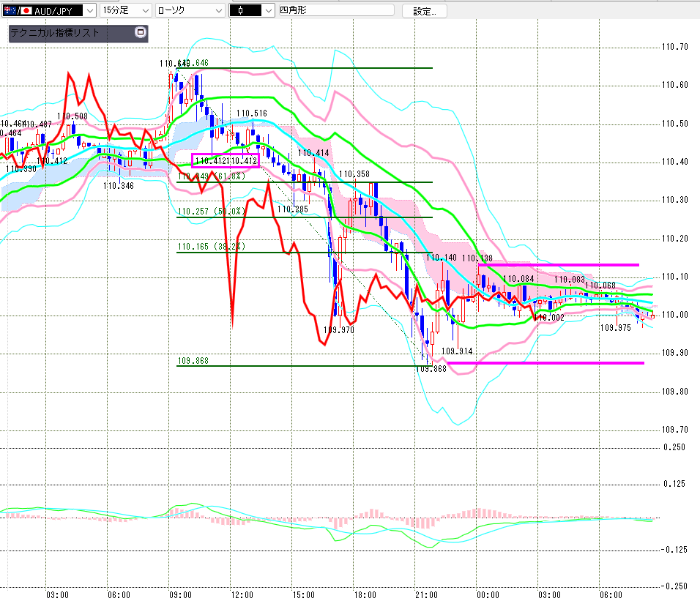Open the 設定... settings button
The image size is (700, 601).
point(424,11)
